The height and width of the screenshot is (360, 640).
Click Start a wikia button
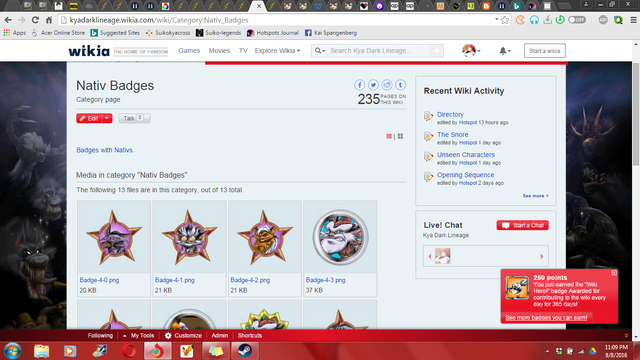(x=544, y=51)
